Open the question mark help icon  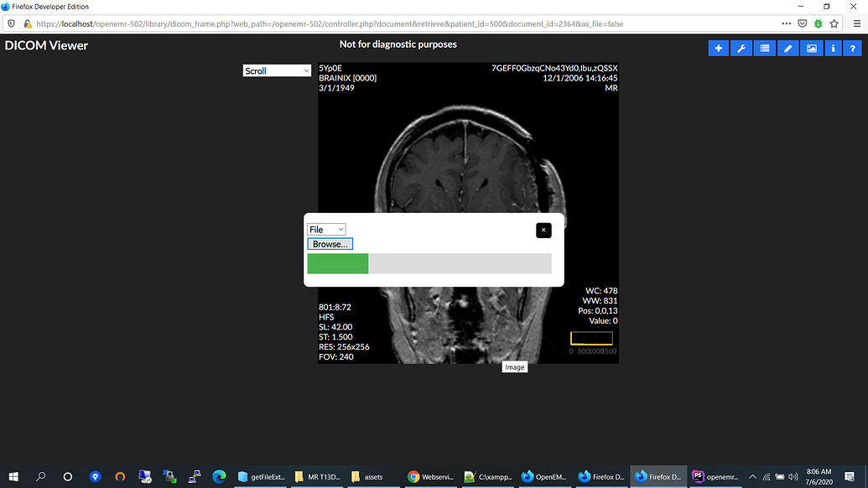click(854, 49)
